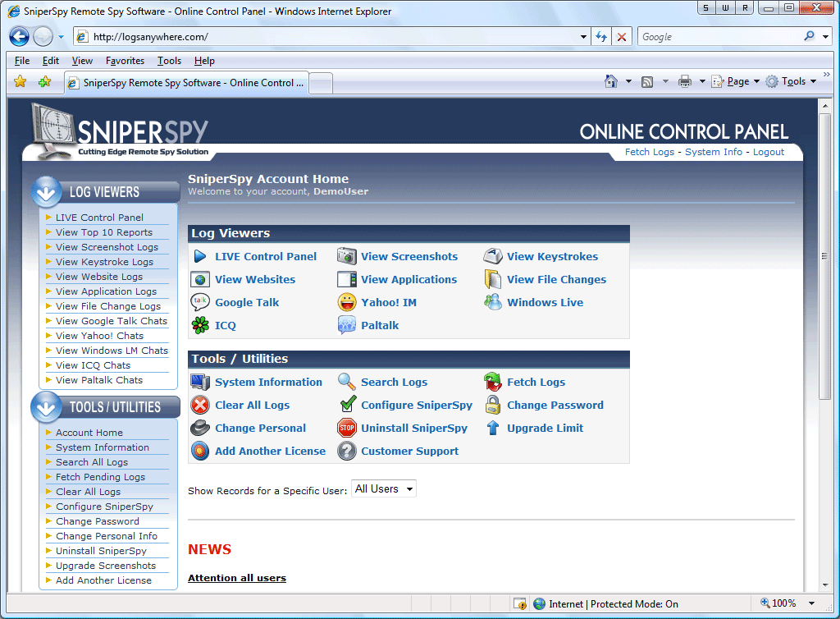840x619 pixels.
Task: Click the Add to Favorites icon
Action: coord(45,81)
